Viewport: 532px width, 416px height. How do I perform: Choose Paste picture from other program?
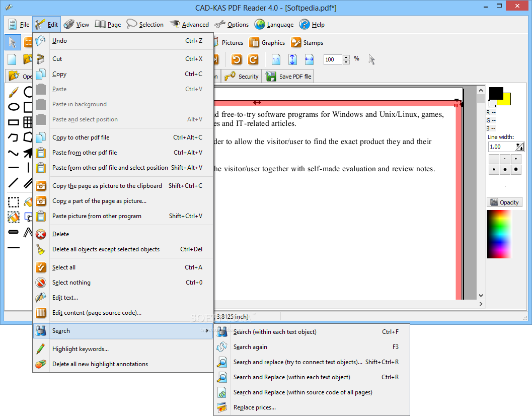click(123, 216)
